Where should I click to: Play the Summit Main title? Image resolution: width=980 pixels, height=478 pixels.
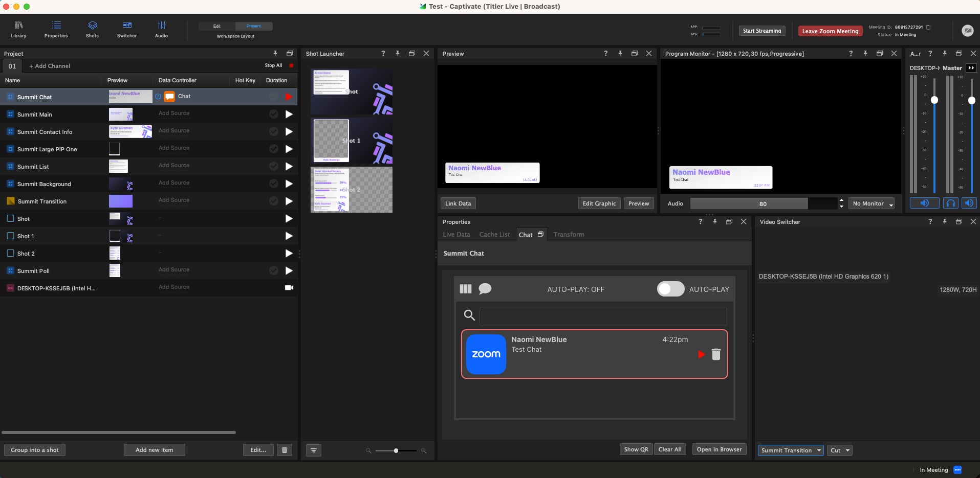click(x=289, y=115)
